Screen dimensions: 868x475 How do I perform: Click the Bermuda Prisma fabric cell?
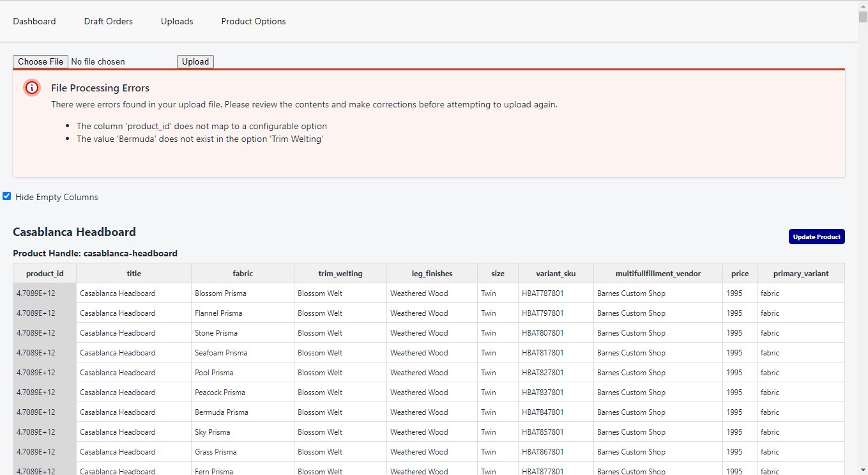[x=221, y=412]
